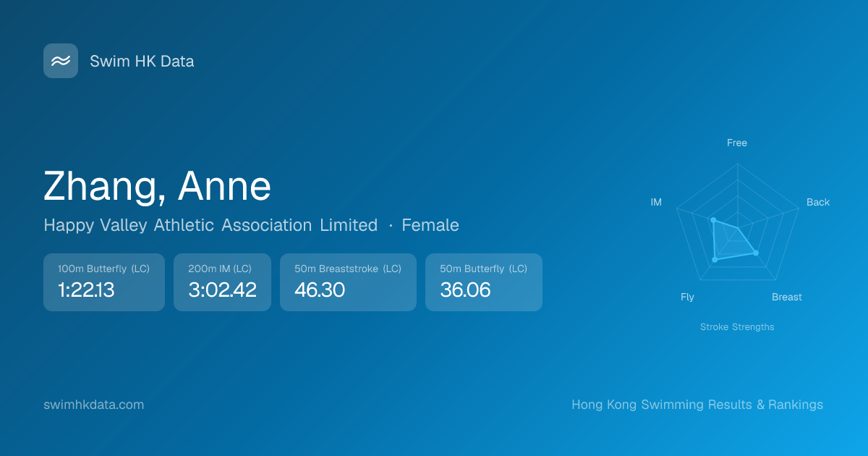Screen dimensions: 868x456
Task: Click the Fly axis label on radar chart
Action: 687,297
